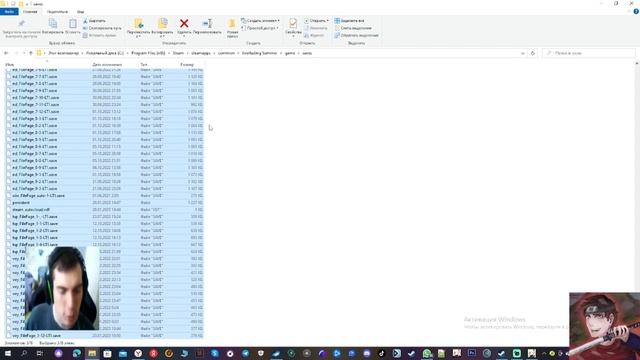640x360 pixels.
Task: Sort by the Размер (Size) column header
Action: coord(187,64)
